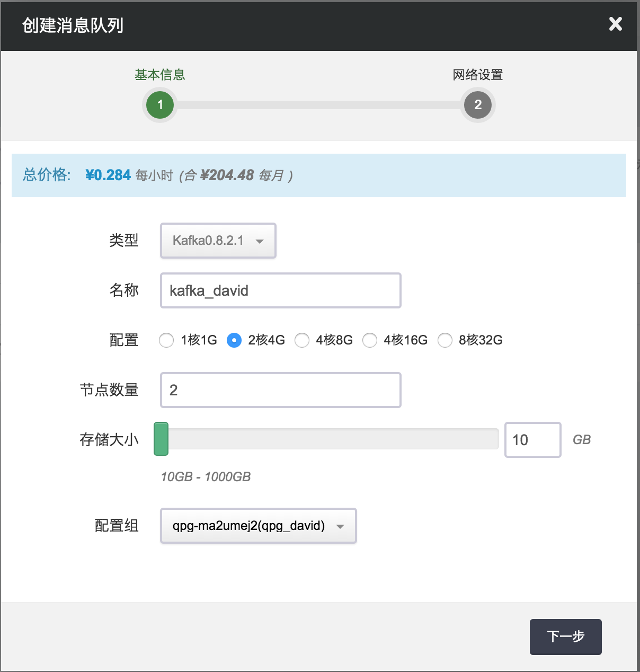Select the 8核32G configuration radio button
This screenshot has width=640, height=672.
445,340
